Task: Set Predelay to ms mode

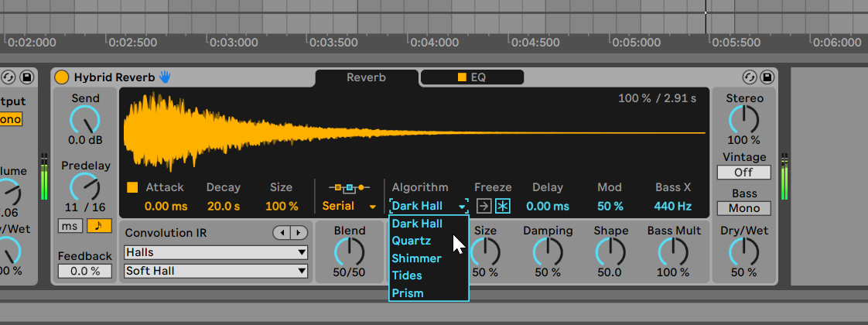Action: pyautogui.click(x=69, y=226)
